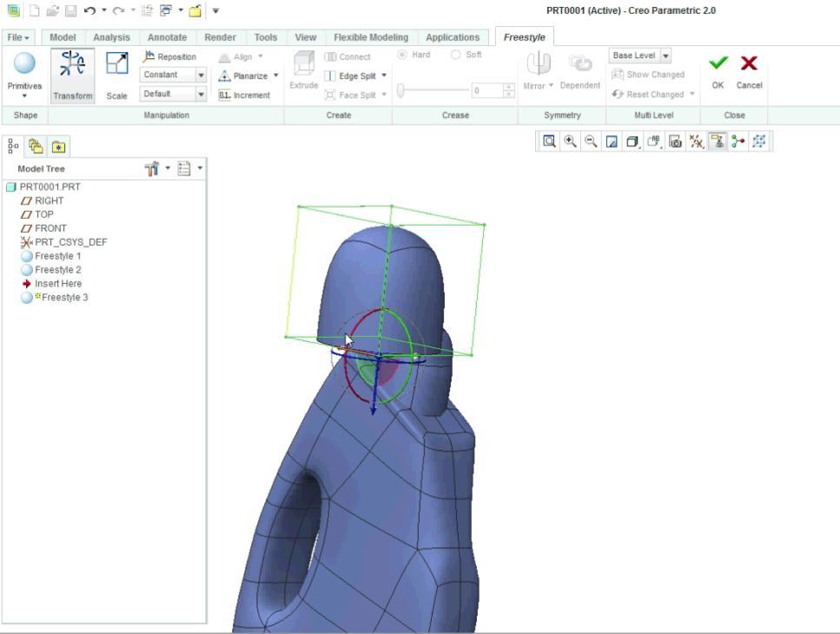Switch to the Annotate tab

[x=167, y=37]
